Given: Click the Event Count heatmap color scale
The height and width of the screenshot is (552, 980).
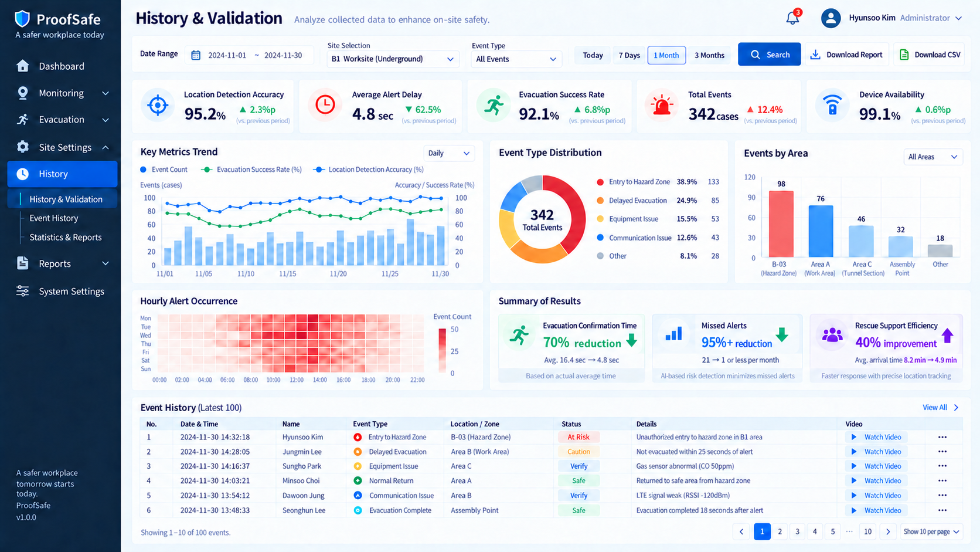Looking at the screenshot, I should pos(442,350).
